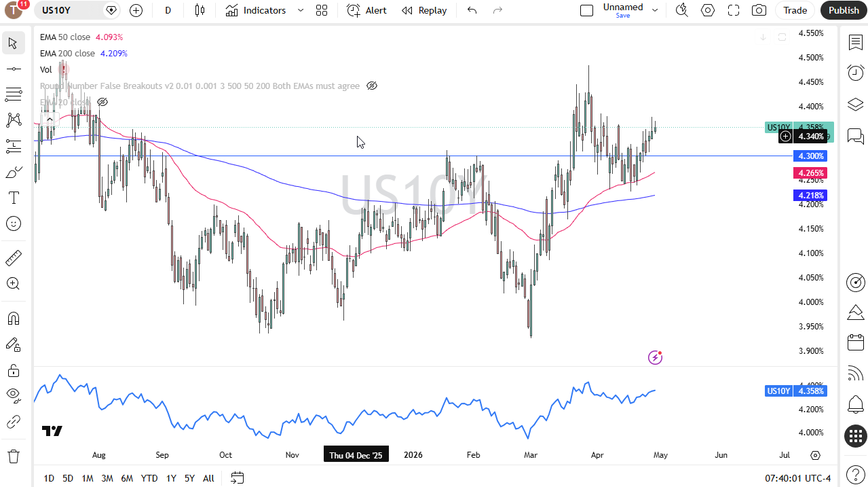Screen dimensions: 868x487
Task: Set the date range to 3M
Action: 107,478
